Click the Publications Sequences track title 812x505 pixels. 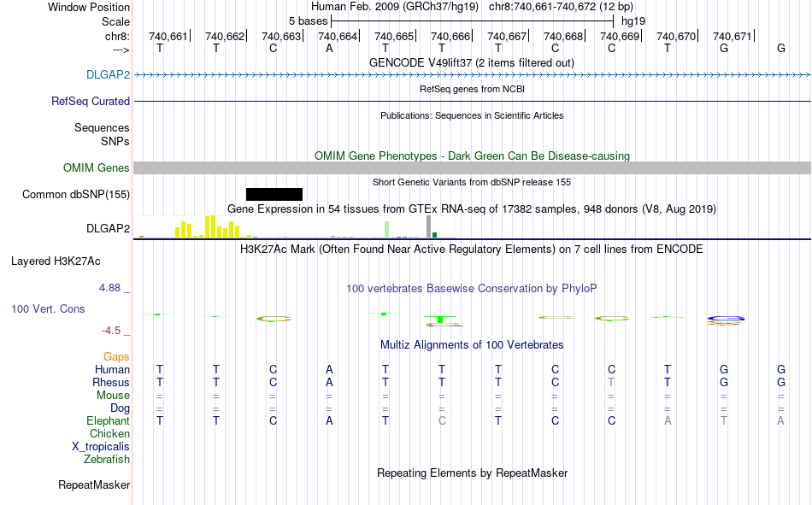coord(472,115)
